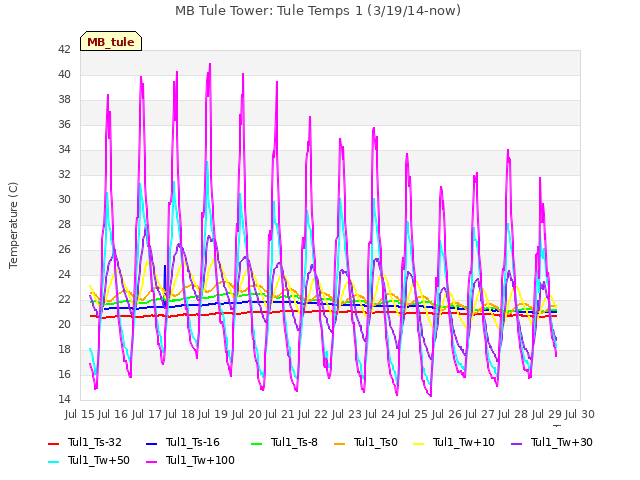Screen dimensions: 640x480
Task: Click the purple Tul1_Tw+30 legend swatch
Action: coord(517,444)
